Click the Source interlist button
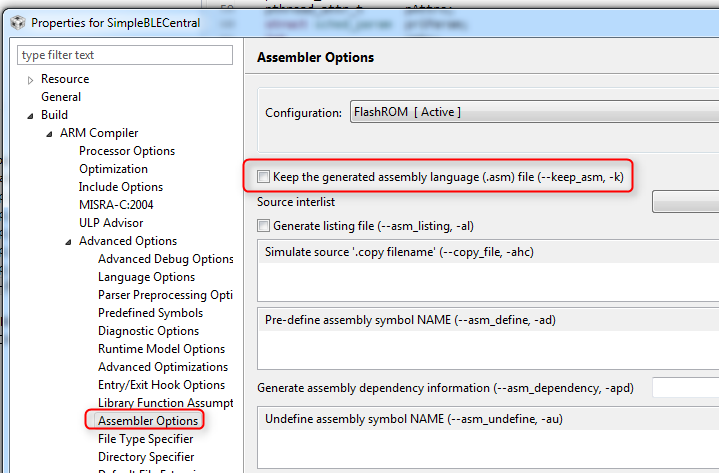The width and height of the screenshot is (719, 473). 685,203
